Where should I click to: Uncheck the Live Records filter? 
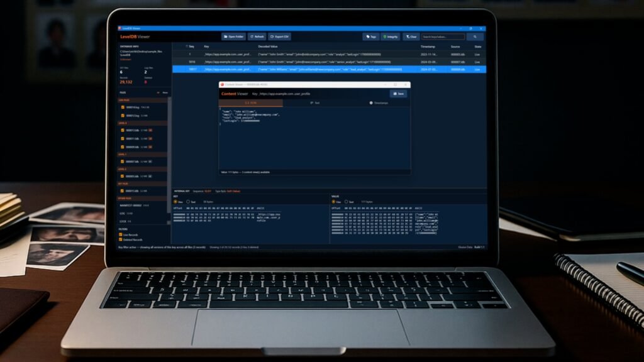coord(122,234)
